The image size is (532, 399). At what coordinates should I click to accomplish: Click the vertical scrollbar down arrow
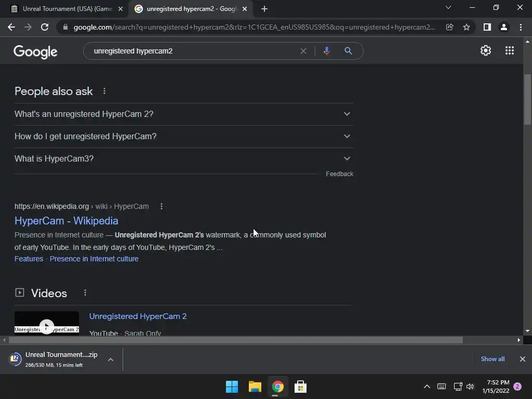pyautogui.click(x=527, y=331)
